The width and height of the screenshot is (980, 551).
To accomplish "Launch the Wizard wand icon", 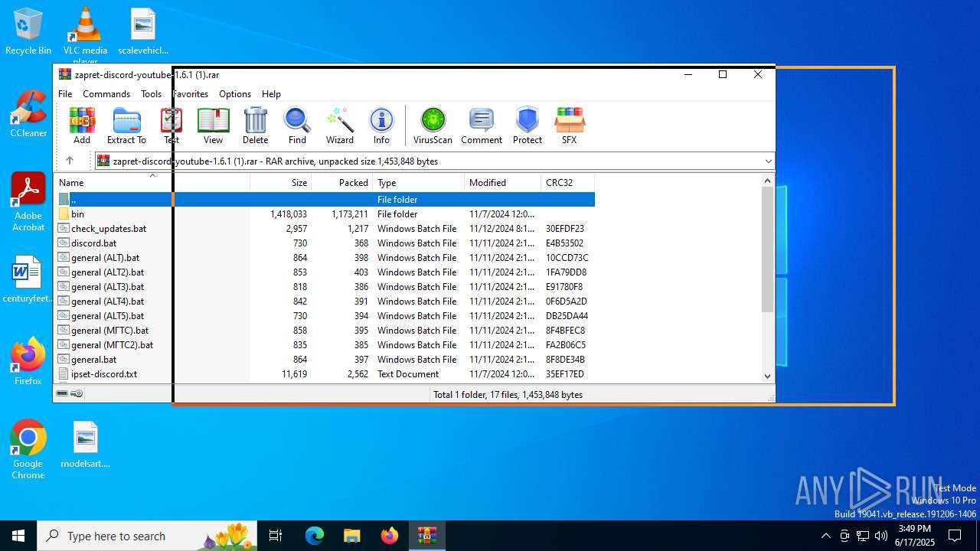I will coord(340,125).
